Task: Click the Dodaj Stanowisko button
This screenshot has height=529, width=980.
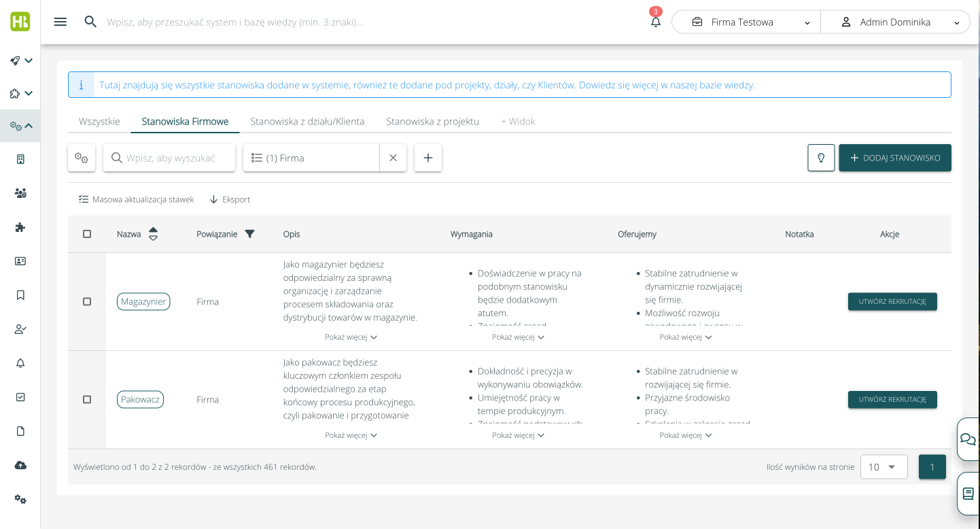Action: tap(894, 158)
